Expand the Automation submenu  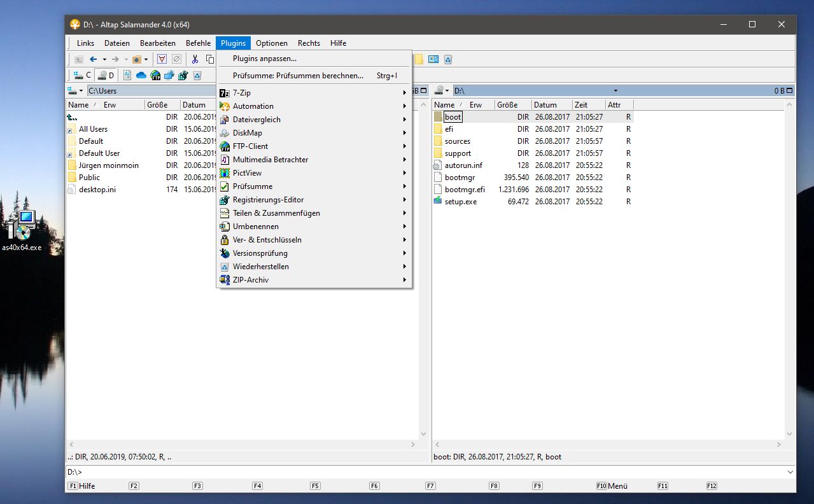pyautogui.click(x=314, y=106)
